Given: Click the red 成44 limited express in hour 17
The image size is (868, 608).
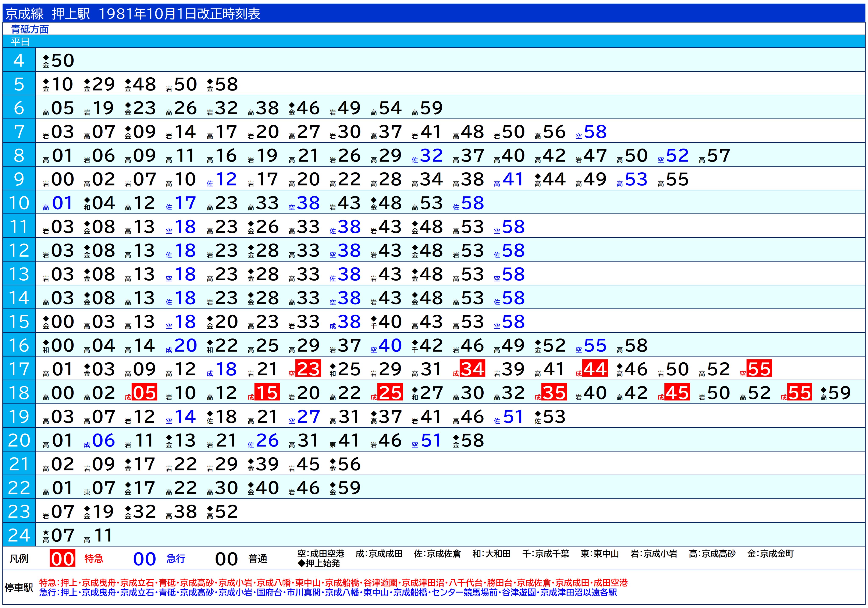Looking at the screenshot, I should [x=592, y=369].
